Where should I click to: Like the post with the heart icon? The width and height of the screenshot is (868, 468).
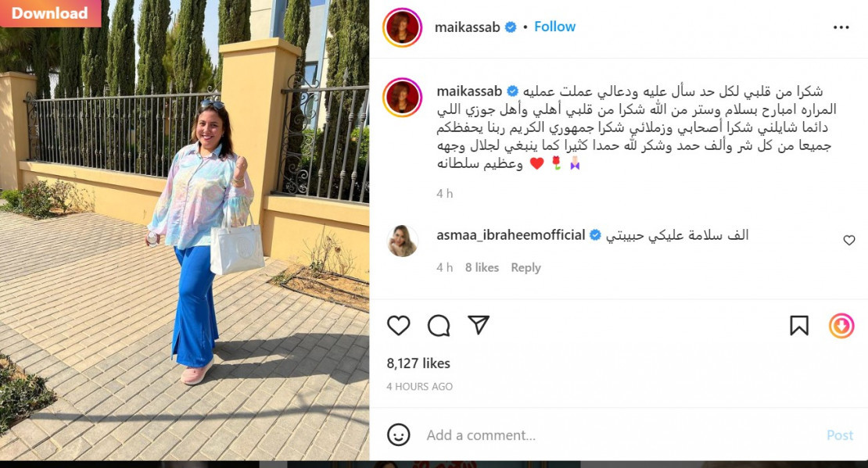[x=398, y=325]
